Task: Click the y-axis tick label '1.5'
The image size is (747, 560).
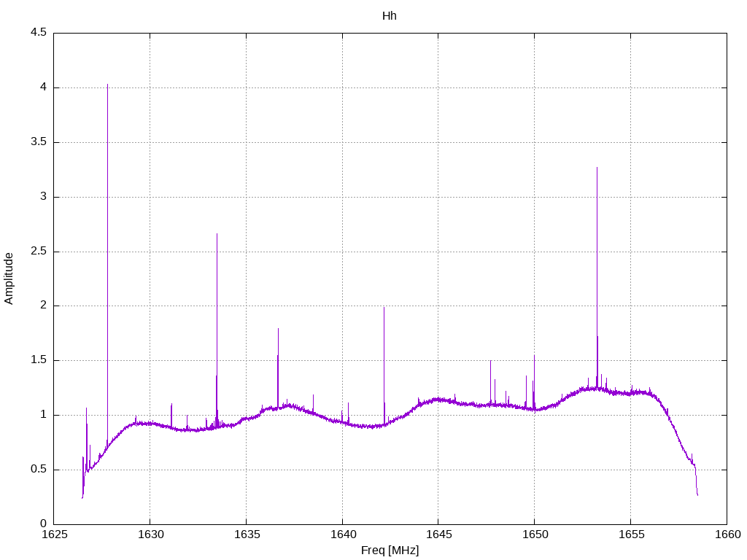Action: 39,360
